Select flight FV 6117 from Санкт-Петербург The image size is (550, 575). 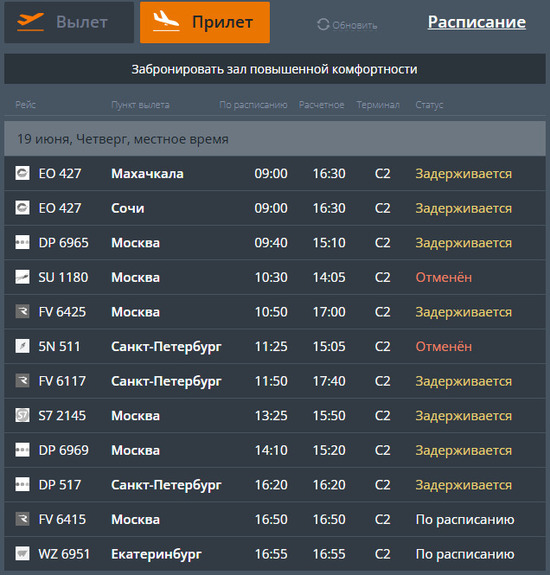pos(275,381)
